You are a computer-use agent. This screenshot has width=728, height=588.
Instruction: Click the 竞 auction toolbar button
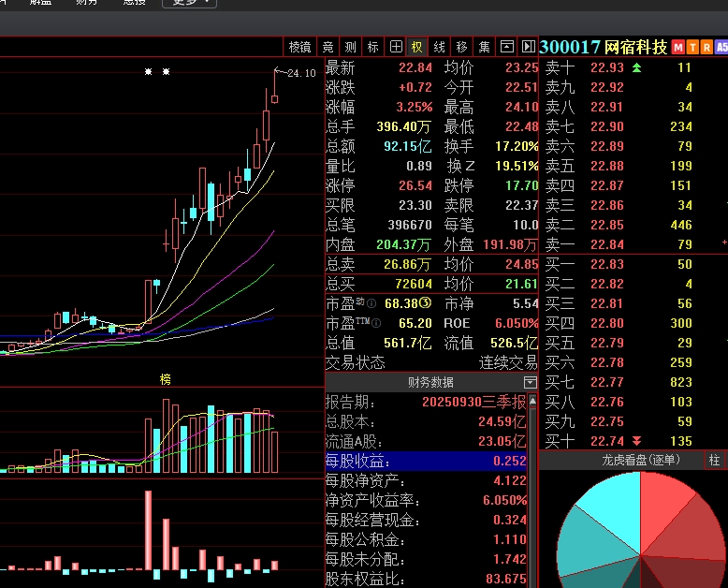coord(328,47)
